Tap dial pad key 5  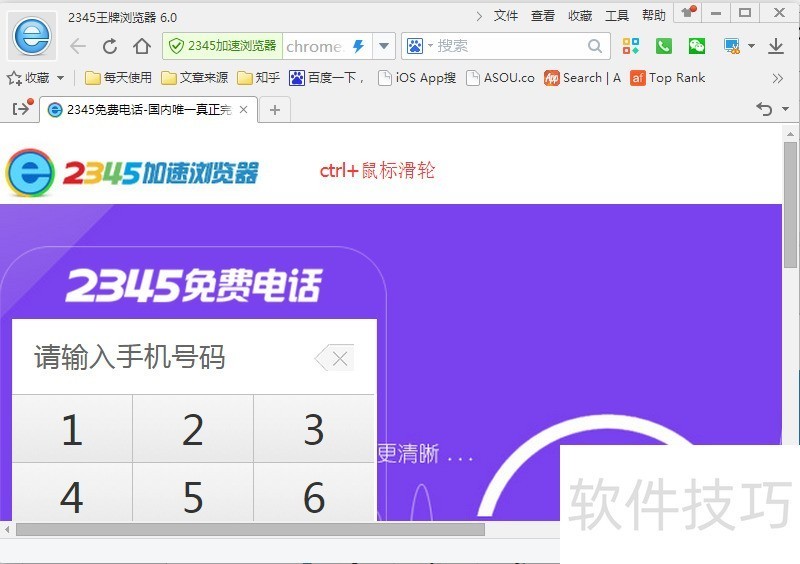(x=193, y=494)
